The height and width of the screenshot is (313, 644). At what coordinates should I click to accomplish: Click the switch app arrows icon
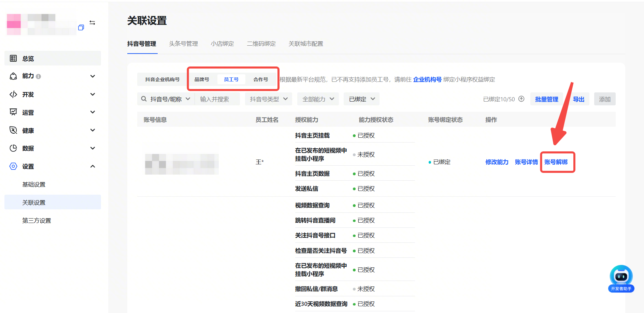(92, 23)
